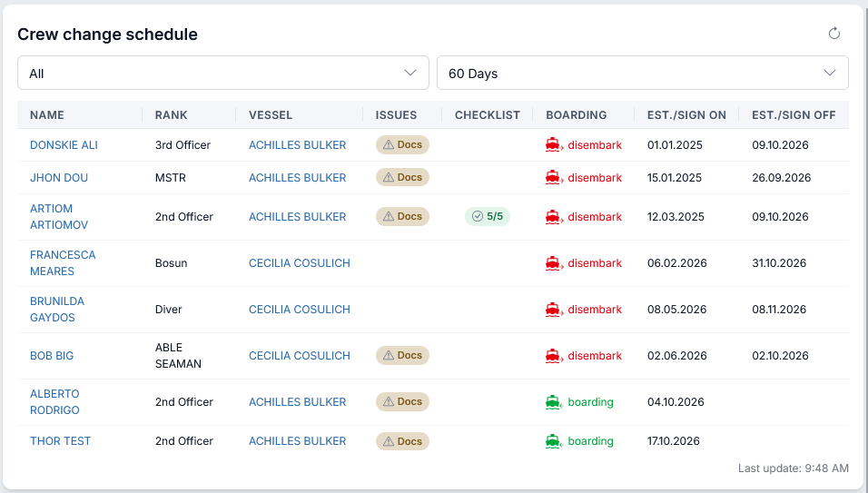Select sign-on date 12.03.2025
The width and height of the screenshot is (868, 493).
pos(676,217)
